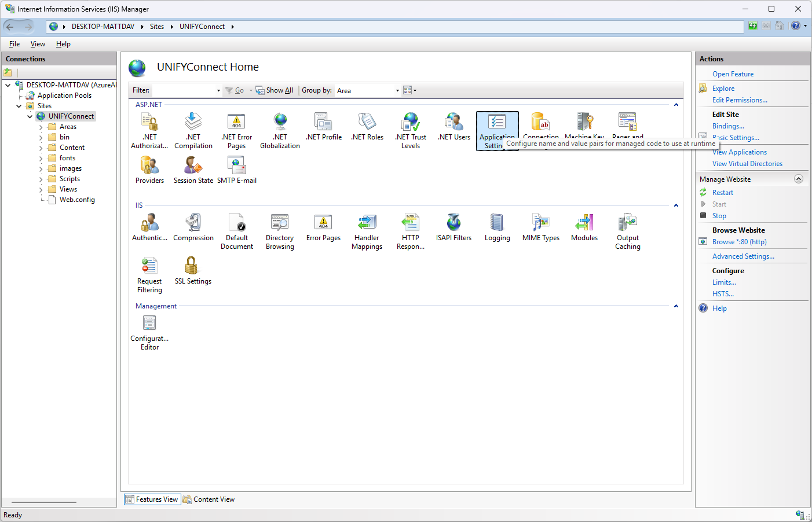Viewport: 812px width, 522px height.
Task: Click the Open Feature action link
Action: [733, 74]
